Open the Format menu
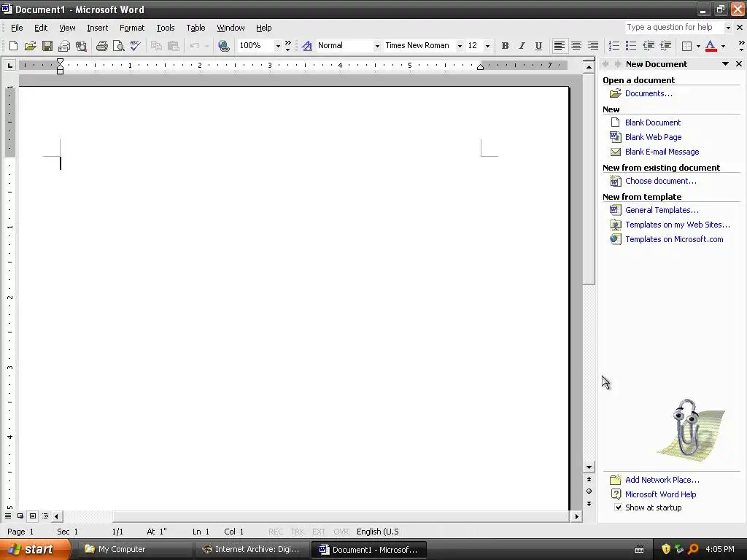Viewport: 747px width, 560px height. pyautogui.click(x=132, y=28)
